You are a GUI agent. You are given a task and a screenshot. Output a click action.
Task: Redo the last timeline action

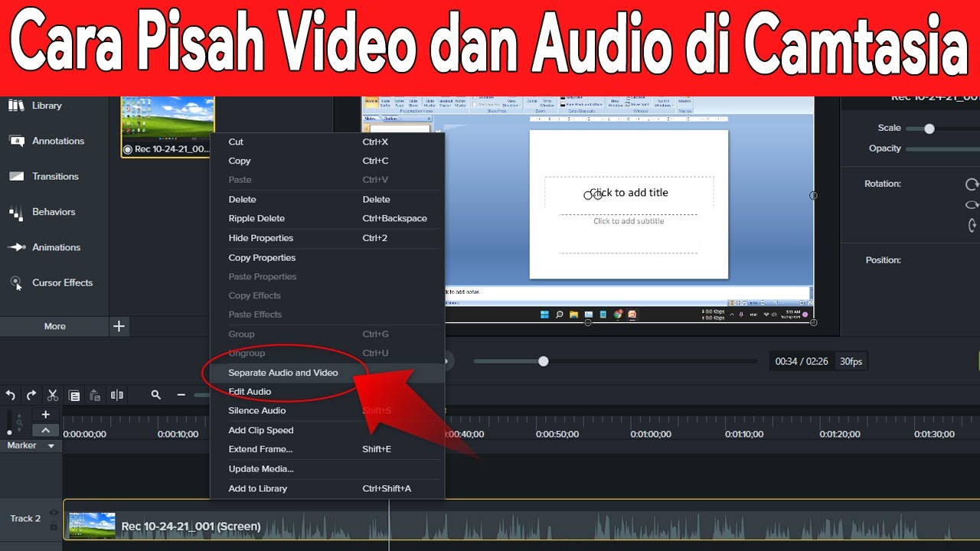point(31,395)
